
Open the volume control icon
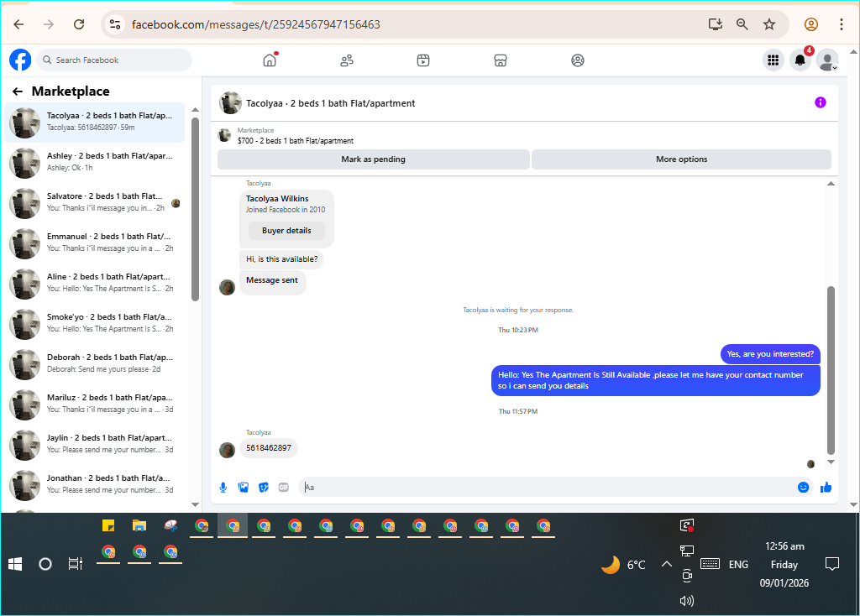tap(687, 601)
